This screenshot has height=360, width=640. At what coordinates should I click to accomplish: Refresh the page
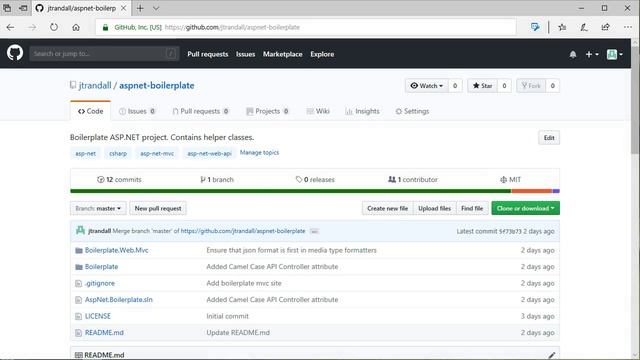(54, 27)
